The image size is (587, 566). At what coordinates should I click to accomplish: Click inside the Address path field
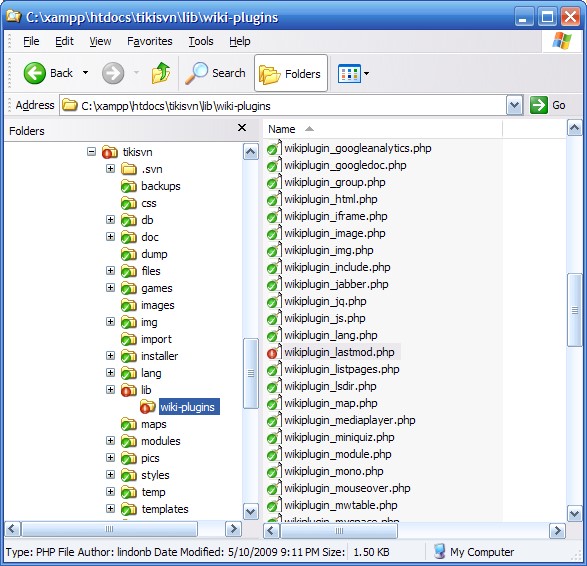283,106
